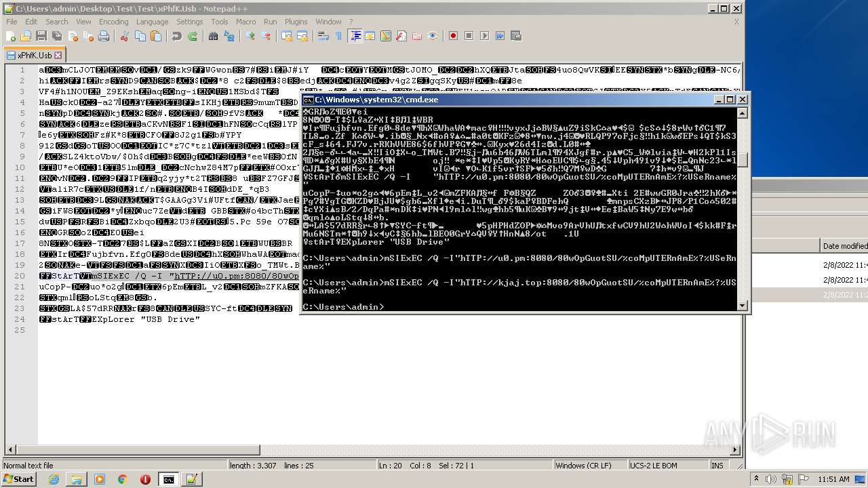Image resolution: width=868 pixels, height=488 pixels.
Task: Run macro multiple times icon
Action: 500,36
